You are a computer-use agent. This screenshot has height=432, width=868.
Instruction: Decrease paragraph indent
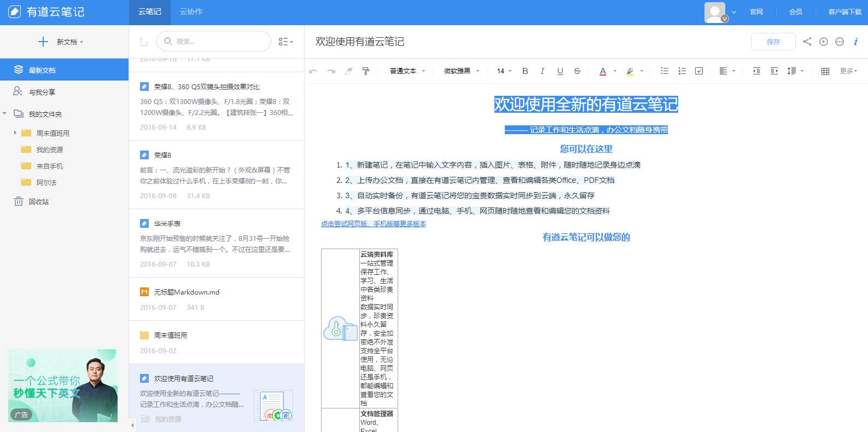pos(774,71)
